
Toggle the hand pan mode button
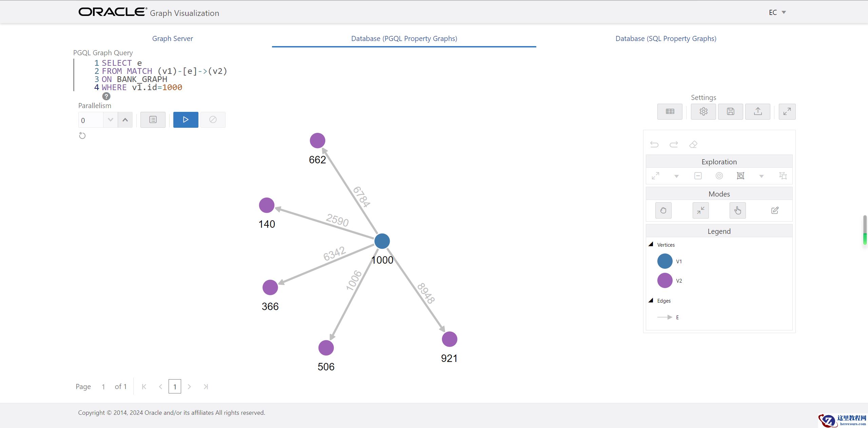tap(663, 210)
